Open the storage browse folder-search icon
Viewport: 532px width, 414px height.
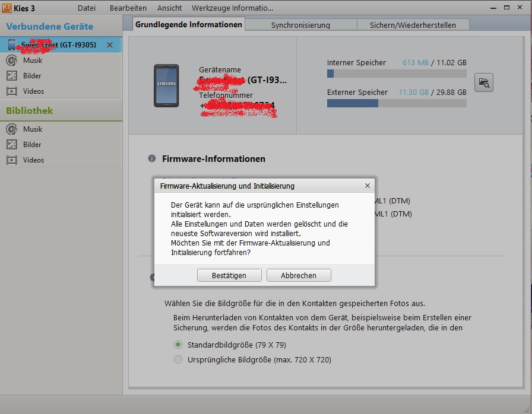click(483, 82)
